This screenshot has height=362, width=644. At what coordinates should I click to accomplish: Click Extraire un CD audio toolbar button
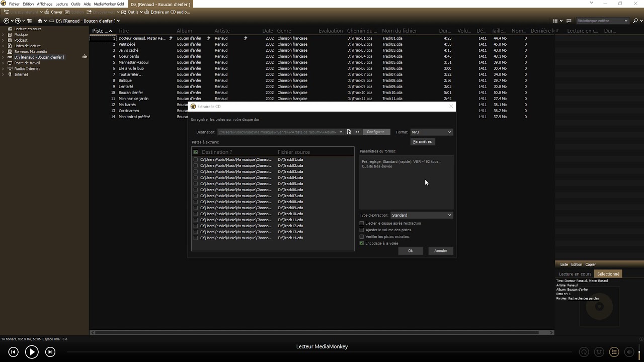pos(169,12)
